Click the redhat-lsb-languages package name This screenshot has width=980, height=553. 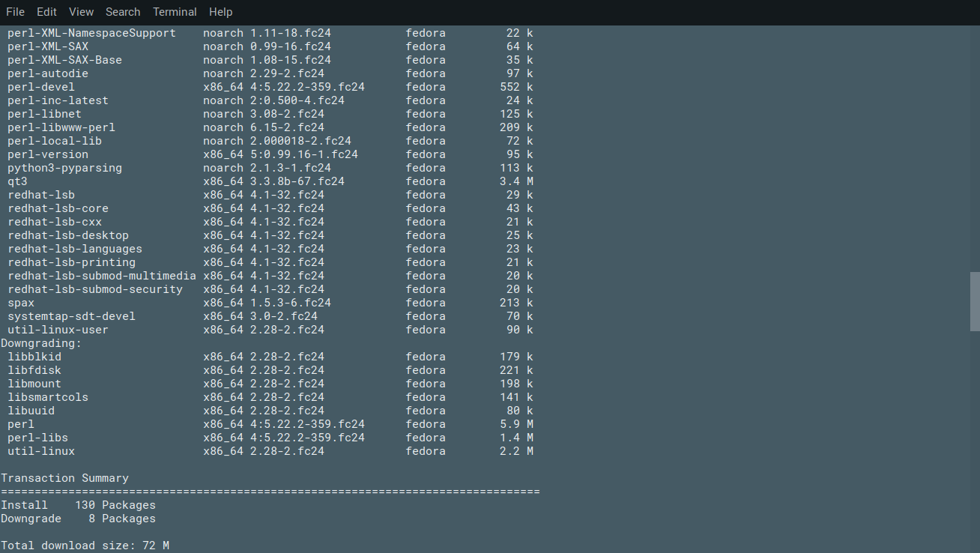click(x=75, y=249)
